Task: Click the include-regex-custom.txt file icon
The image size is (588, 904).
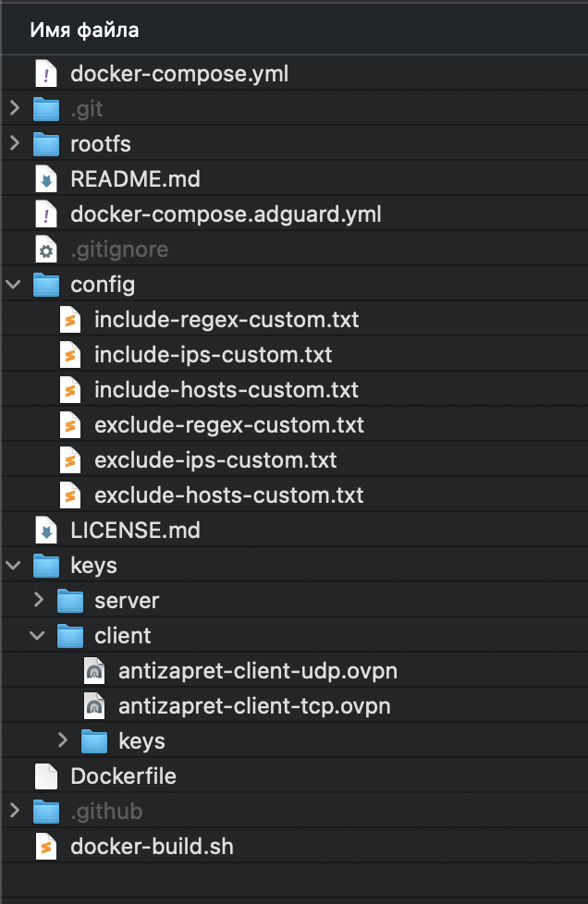Action: [70, 320]
